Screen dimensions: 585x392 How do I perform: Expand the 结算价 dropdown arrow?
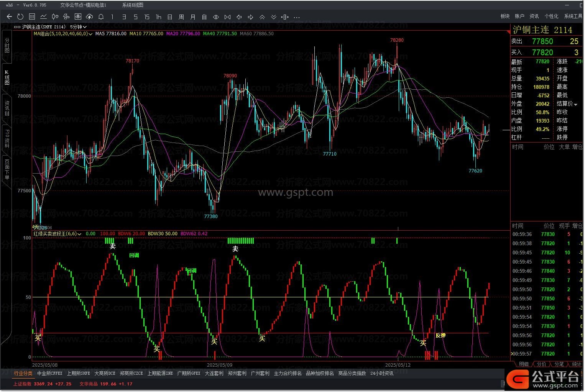coord(575,104)
